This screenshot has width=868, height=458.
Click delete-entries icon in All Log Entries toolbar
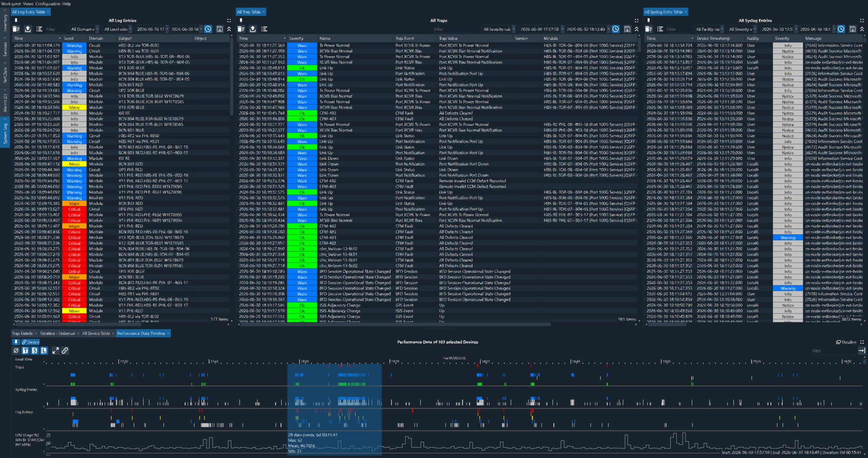[x=16, y=29]
